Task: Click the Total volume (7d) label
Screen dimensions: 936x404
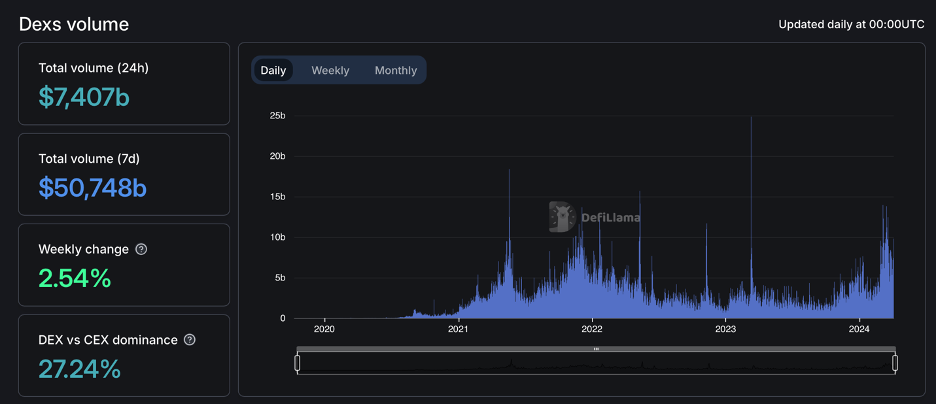Action: coord(91,159)
